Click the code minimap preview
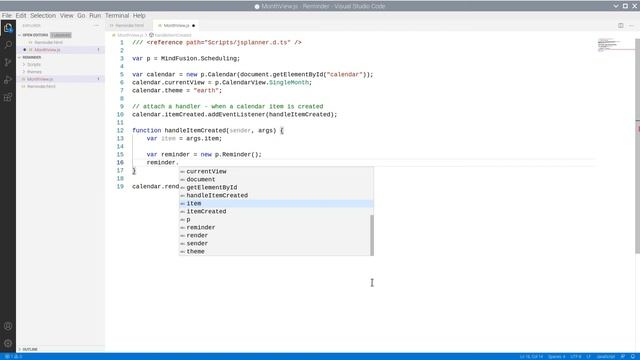This screenshot has height=360, width=640. click(611, 44)
